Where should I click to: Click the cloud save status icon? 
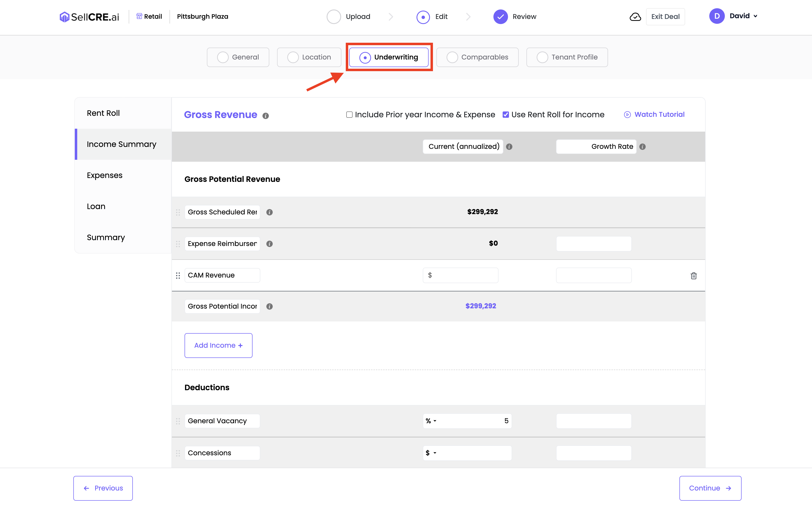[x=635, y=17]
